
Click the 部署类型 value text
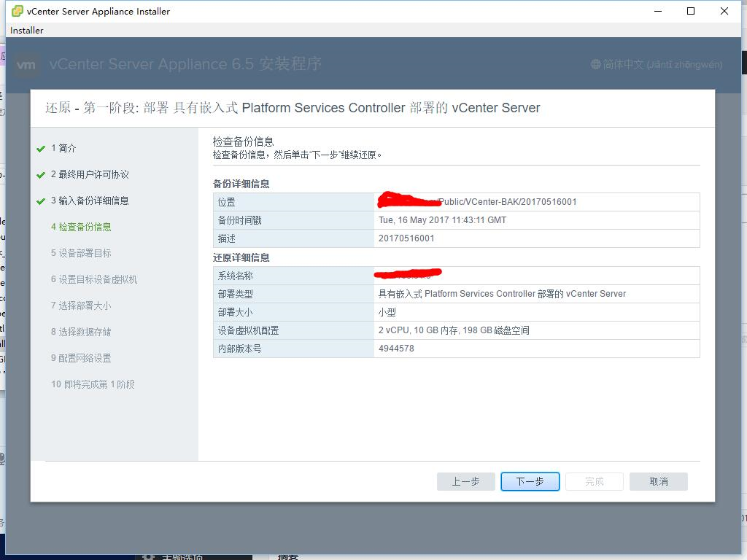502,293
